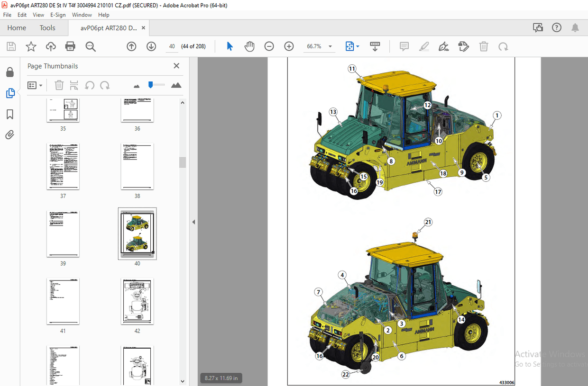Open the Bookmarks panel icon

[x=10, y=114]
